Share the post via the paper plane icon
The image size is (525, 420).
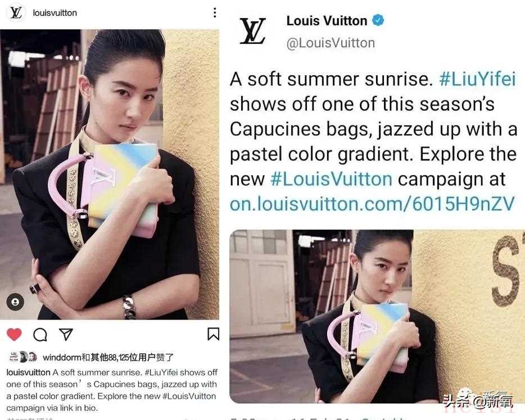[66, 335]
